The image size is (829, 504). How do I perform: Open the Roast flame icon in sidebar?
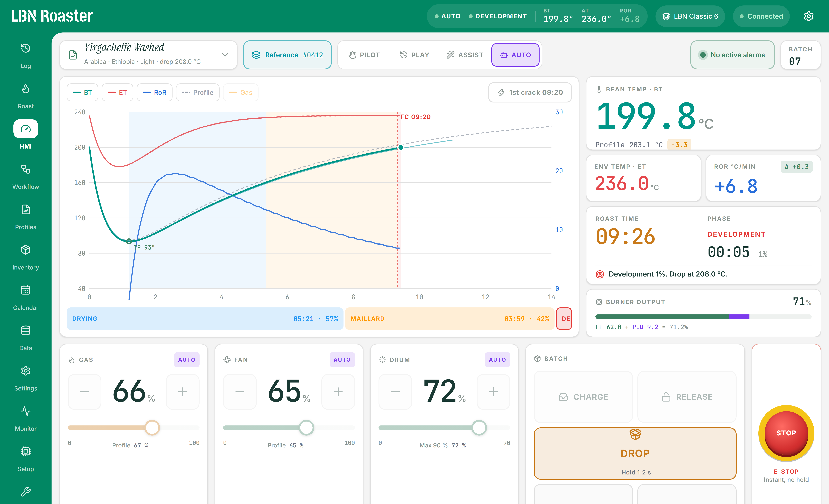click(x=26, y=89)
